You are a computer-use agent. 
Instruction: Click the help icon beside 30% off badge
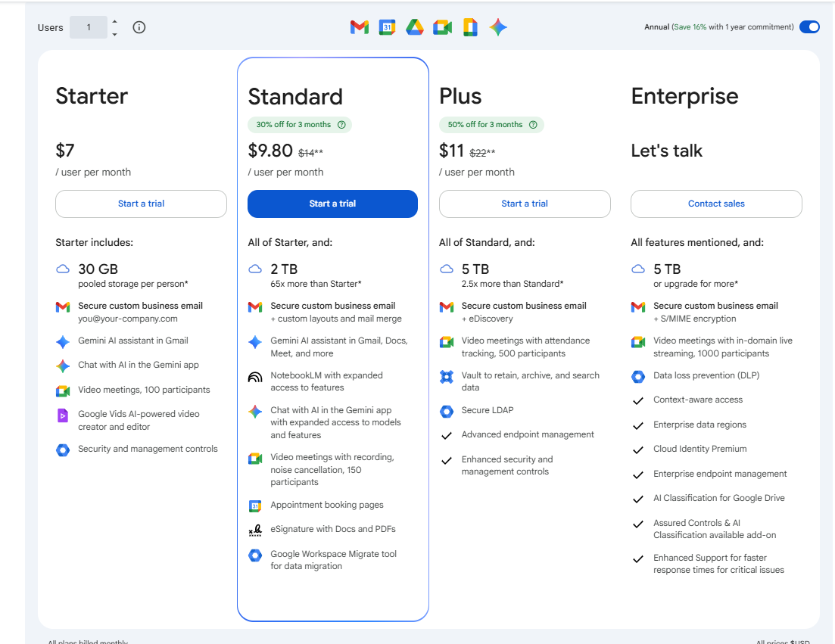click(x=342, y=125)
